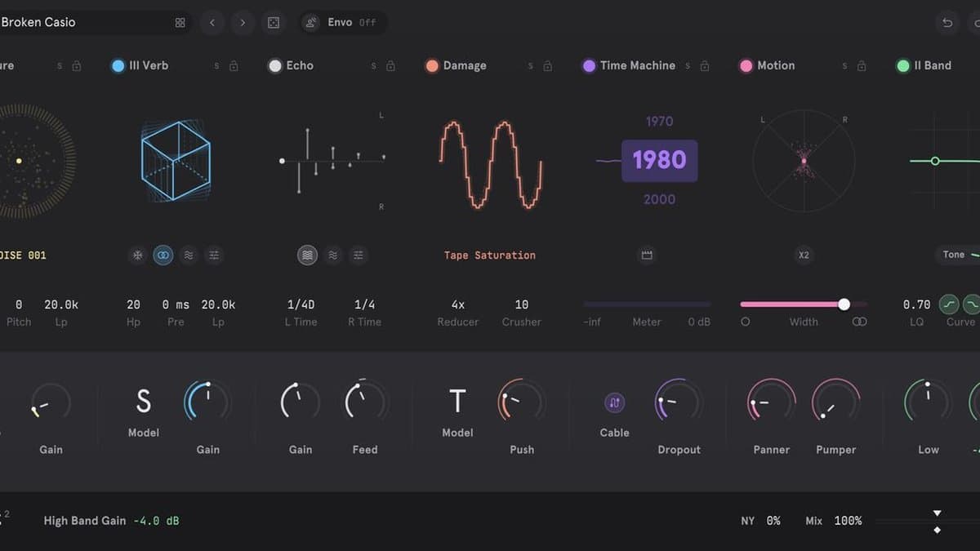Open the NOISE 001 texture selector
980x551 pixels.
coord(23,256)
